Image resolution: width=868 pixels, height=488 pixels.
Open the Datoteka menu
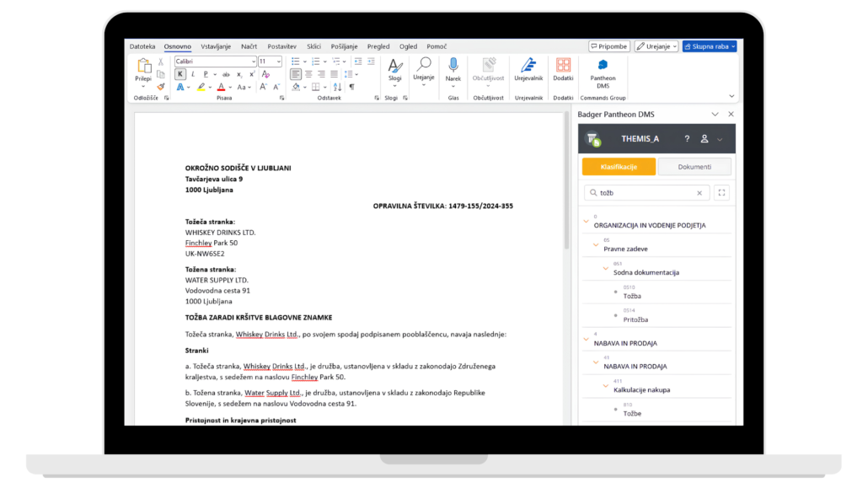142,46
